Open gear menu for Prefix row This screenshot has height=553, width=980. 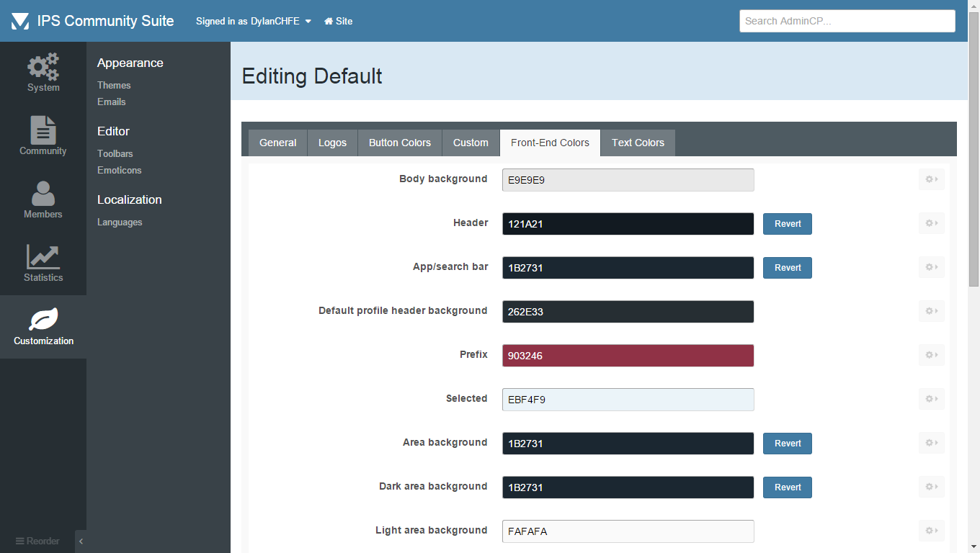[931, 355]
